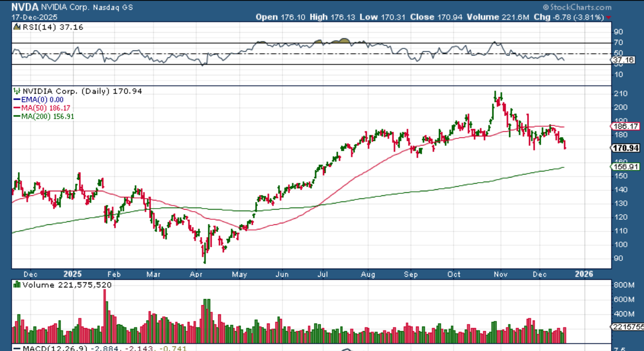This screenshot has width=644, height=351.
Task: Click the Sep month axis label
Action: click(411, 274)
